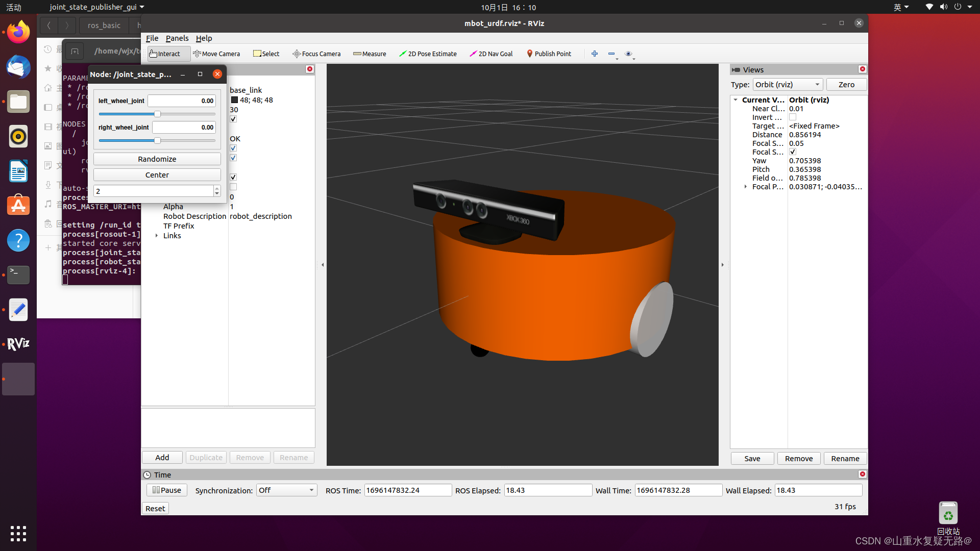980x551 pixels.
Task: Expand the Links tree item
Action: tap(157, 236)
